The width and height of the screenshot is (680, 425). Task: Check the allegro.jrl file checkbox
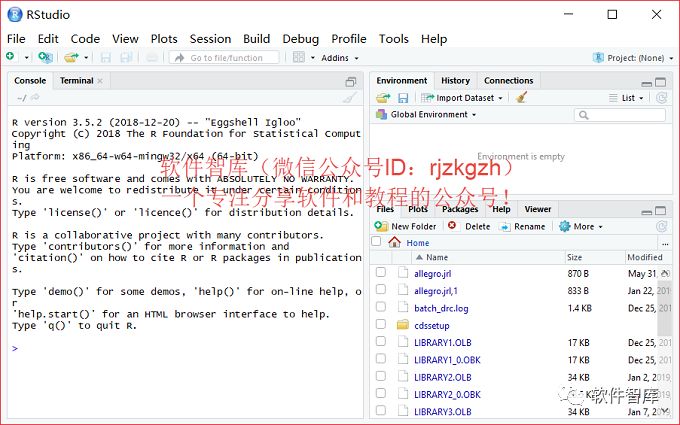click(x=381, y=272)
